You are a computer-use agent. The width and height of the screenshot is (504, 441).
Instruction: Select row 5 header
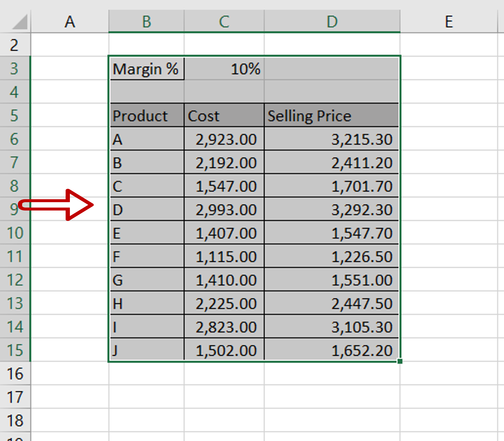[15, 115]
